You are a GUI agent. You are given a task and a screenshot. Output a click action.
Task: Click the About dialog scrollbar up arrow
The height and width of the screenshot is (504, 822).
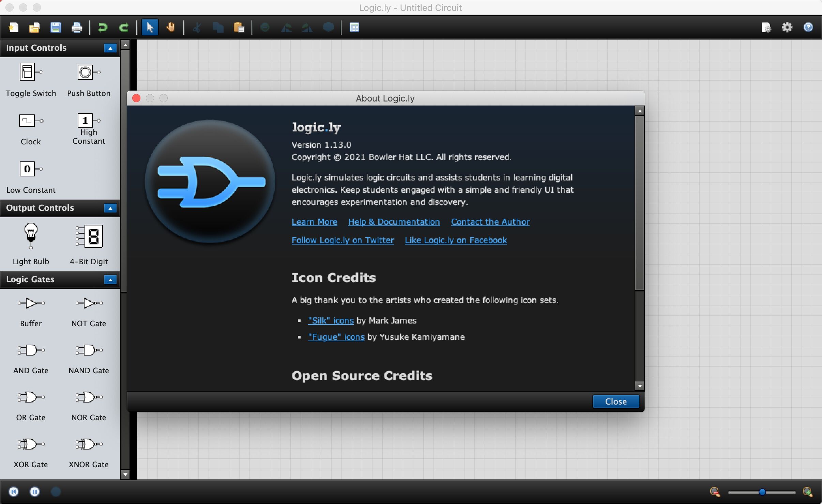(639, 111)
